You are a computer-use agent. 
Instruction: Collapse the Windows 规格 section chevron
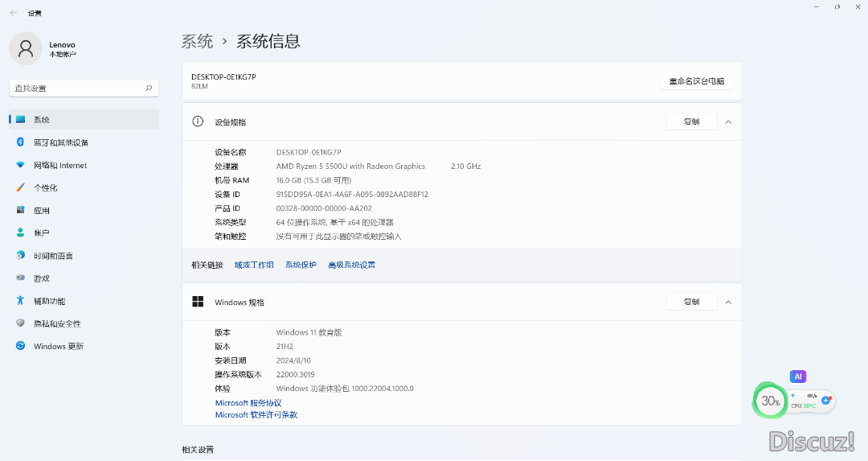pyautogui.click(x=728, y=302)
